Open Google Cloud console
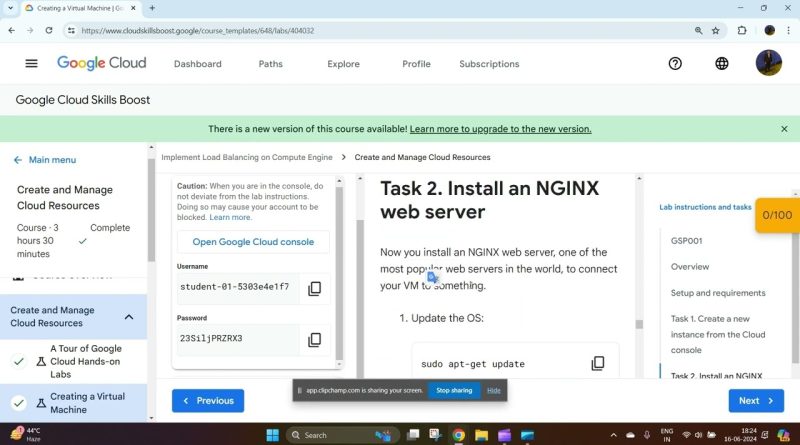This screenshot has width=800, height=445. pyautogui.click(x=253, y=242)
